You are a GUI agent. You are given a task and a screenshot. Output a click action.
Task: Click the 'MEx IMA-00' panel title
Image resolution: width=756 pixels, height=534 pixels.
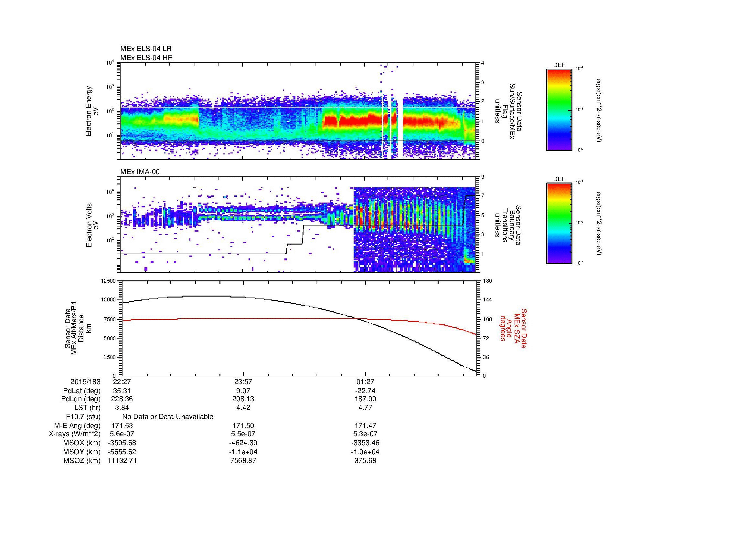[140, 172]
